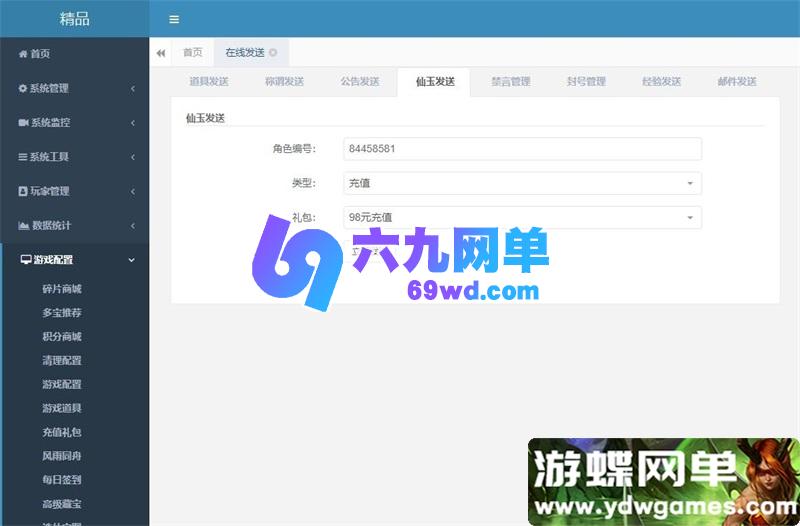800x526 pixels.
Task: Open 充值礼包 in the sidebar
Action: (x=62, y=432)
